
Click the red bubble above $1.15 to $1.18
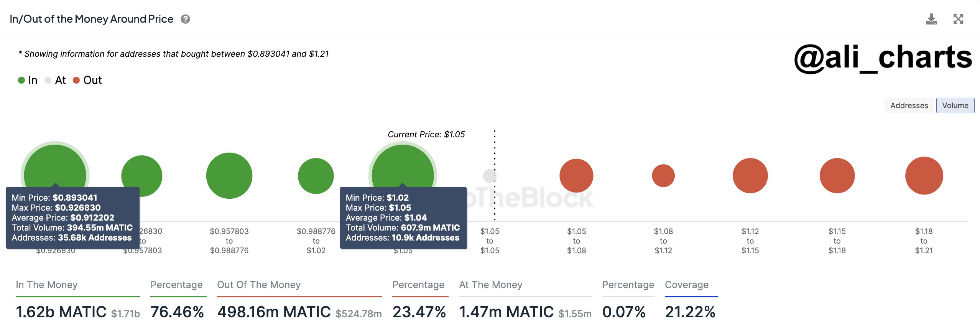pos(837,176)
